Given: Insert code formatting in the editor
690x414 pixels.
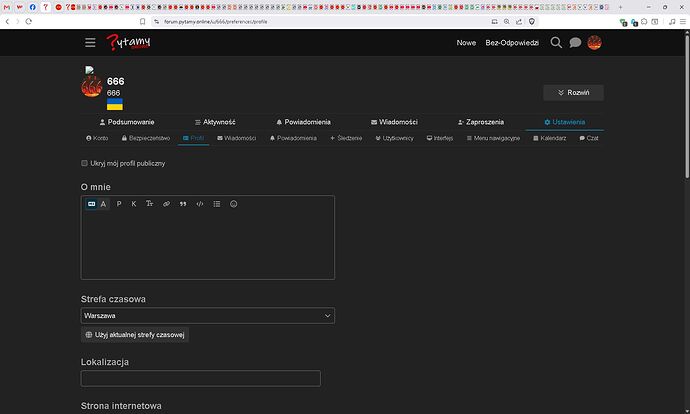Looking at the screenshot, I should click(200, 204).
